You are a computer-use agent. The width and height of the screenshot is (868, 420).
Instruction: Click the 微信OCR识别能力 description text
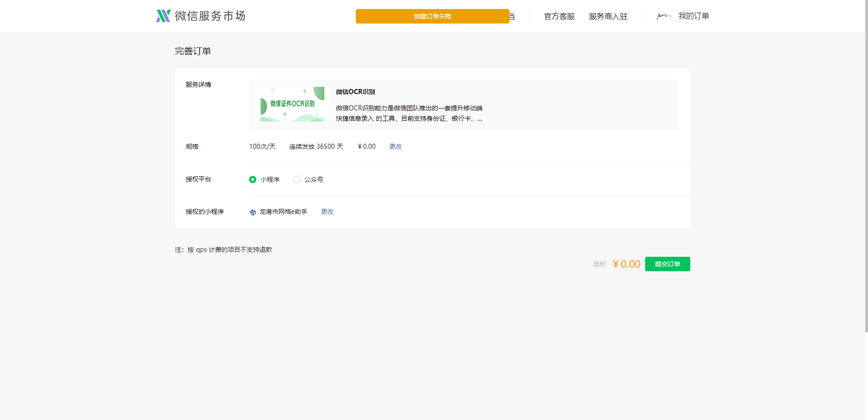point(409,113)
